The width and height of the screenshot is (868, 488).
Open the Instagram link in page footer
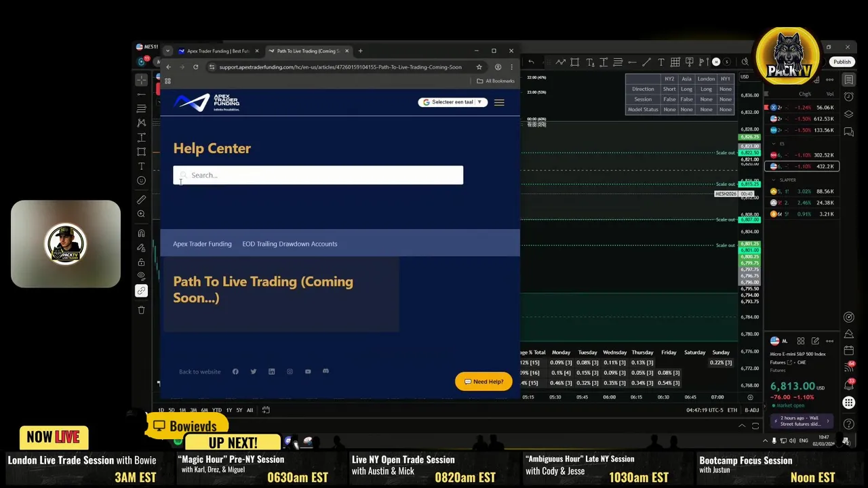[290, 371]
